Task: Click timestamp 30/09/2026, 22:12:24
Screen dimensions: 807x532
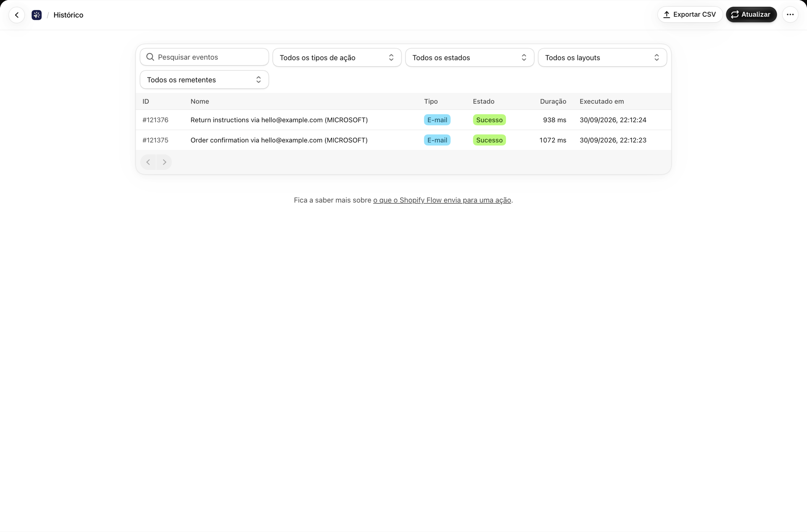Action: coord(613,120)
